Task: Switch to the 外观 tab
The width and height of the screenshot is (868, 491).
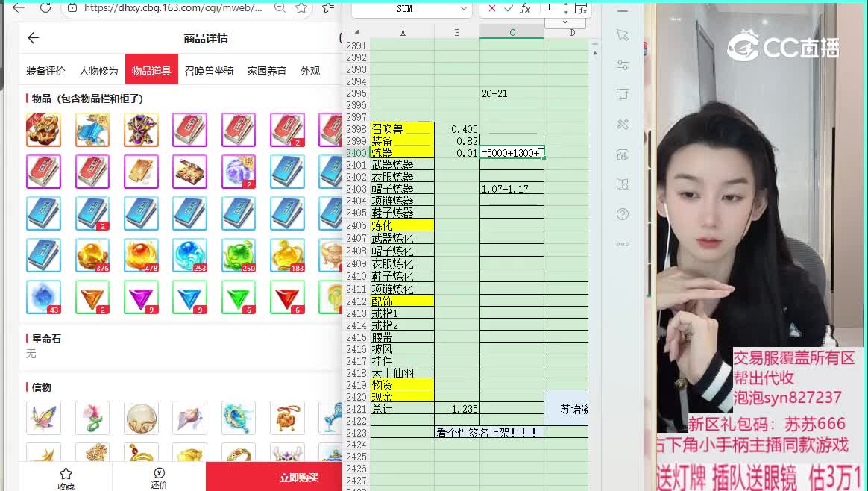Action: 310,71
